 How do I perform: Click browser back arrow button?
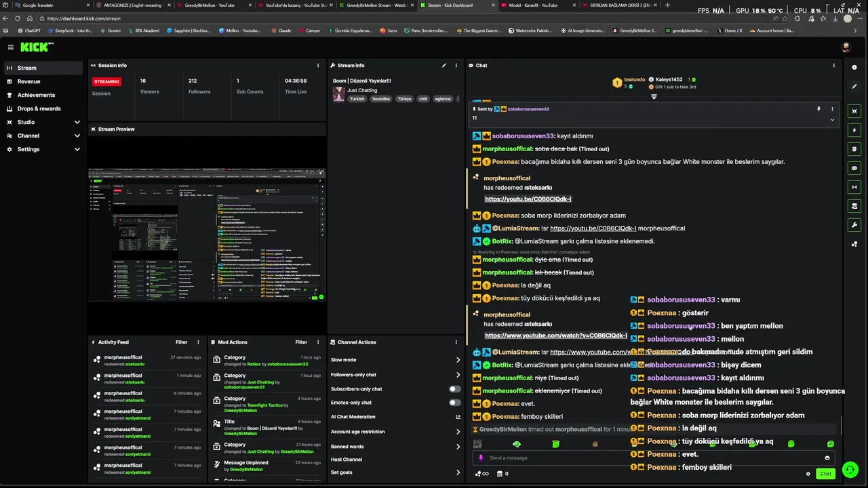6,18
